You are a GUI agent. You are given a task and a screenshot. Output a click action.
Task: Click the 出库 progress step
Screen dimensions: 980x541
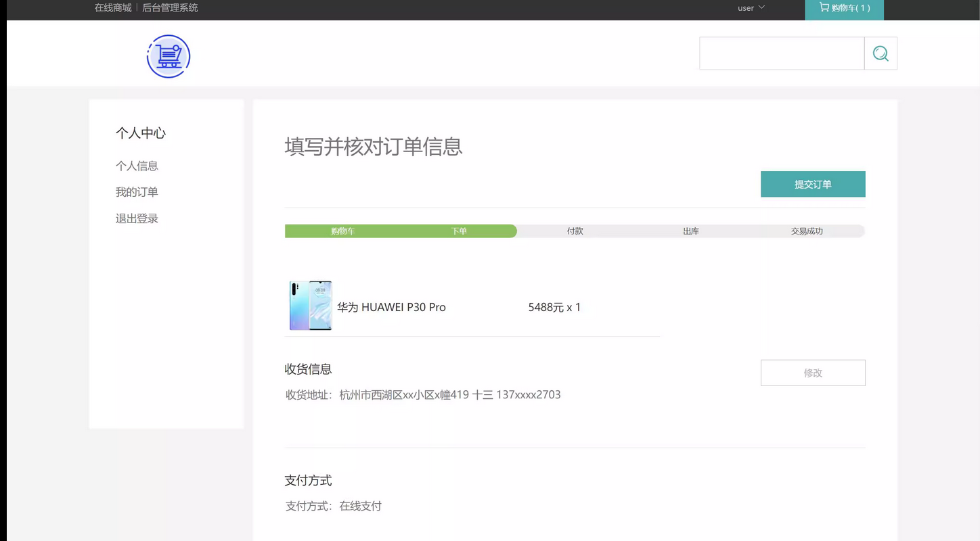pyautogui.click(x=691, y=231)
